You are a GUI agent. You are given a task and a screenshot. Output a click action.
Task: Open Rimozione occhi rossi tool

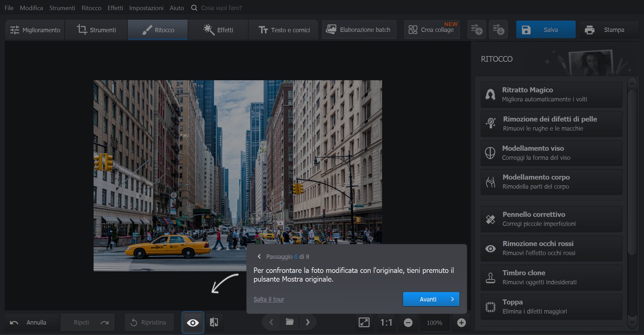pyautogui.click(x=551, y=248)
